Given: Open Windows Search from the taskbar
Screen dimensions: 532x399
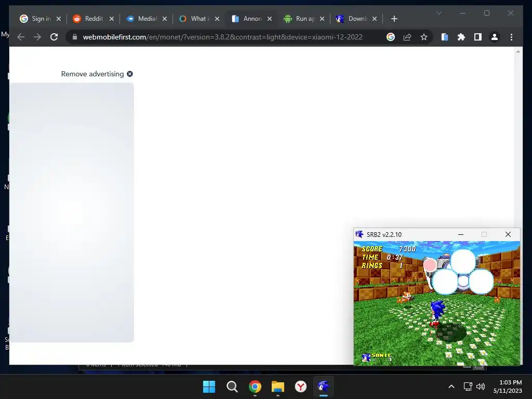Looking at the screenshot, I should 232,387.
